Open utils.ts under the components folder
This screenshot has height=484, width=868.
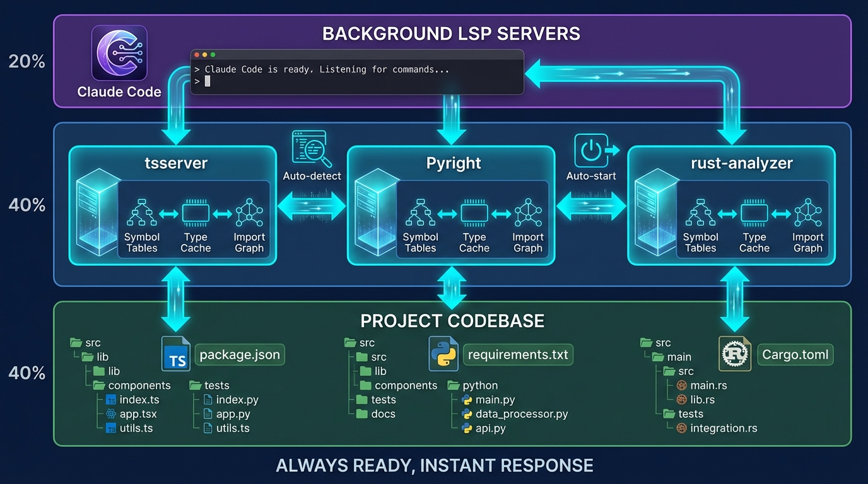[x=129, y=429]
